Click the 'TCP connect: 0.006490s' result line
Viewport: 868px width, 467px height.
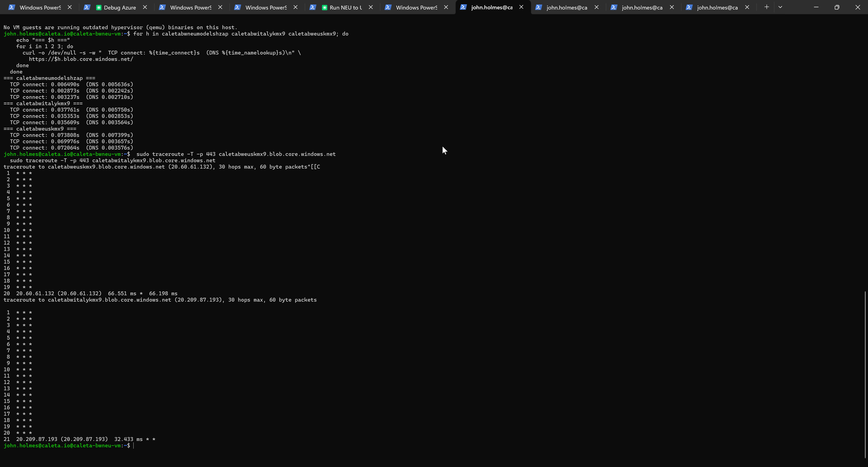pyautogui.click(x=71, y=84)
